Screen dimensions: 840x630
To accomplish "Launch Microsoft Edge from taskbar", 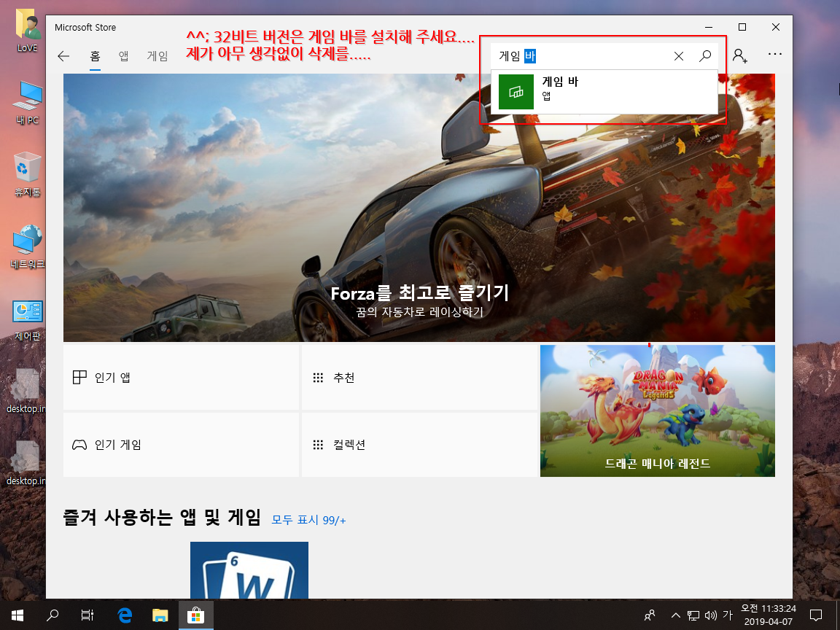I will (124, 615).
